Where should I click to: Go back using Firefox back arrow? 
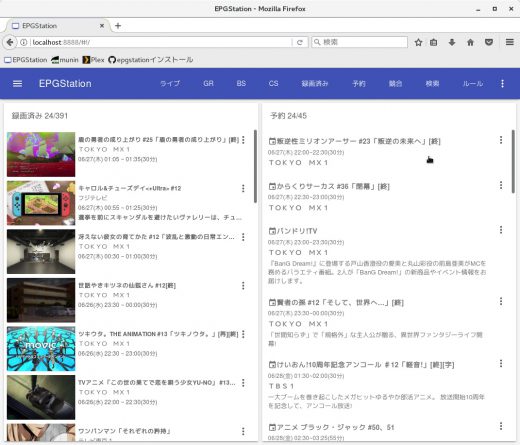[10, 42]
